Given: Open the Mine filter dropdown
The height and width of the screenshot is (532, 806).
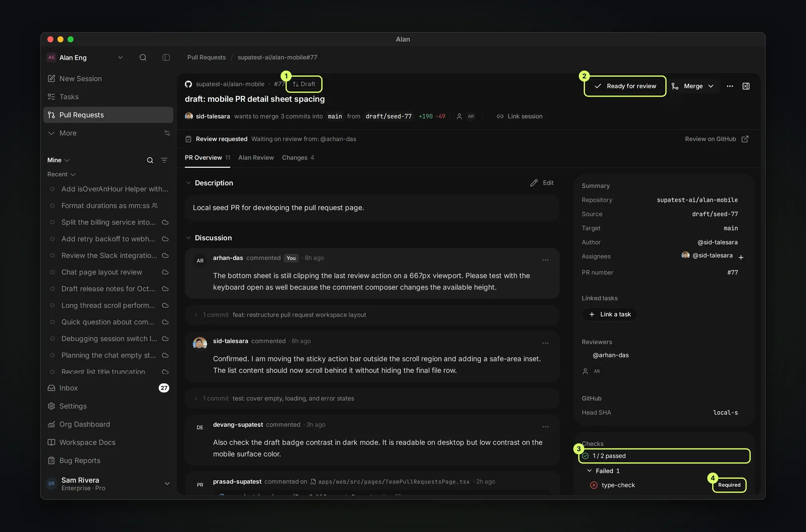Looking at the screenshot, I should click(x=58, y=160).
